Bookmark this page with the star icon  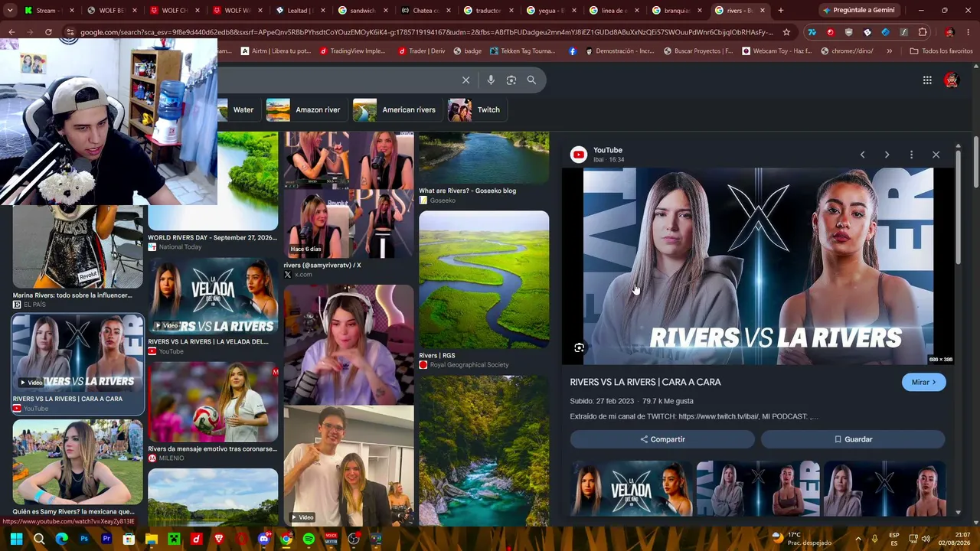point(786,32)
